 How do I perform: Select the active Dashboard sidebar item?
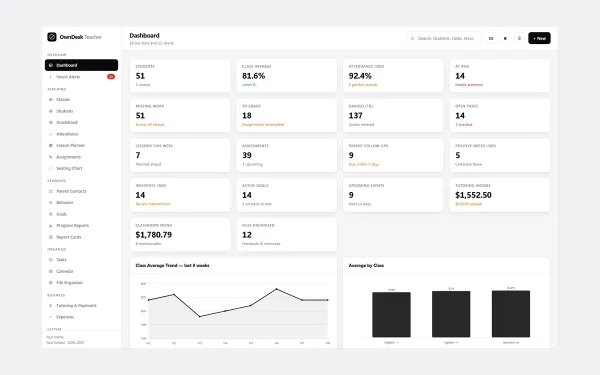pyautogui.click(x=81, y=65)
